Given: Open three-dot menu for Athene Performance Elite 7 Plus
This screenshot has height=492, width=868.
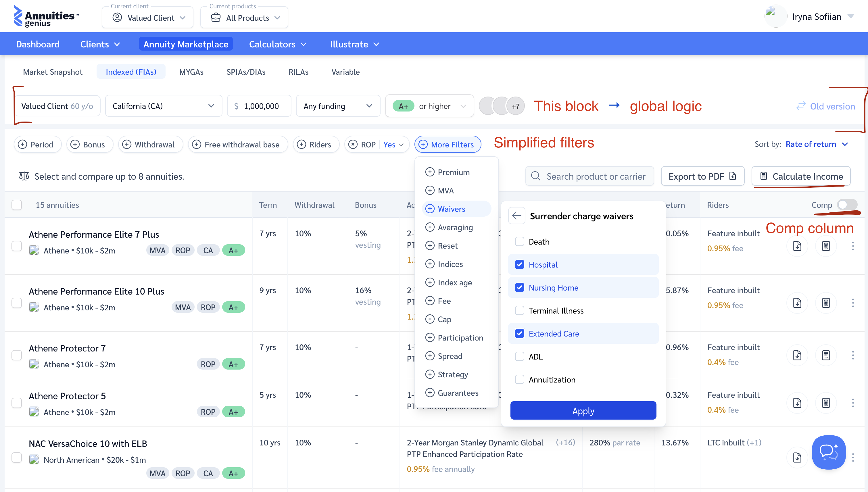Looking at the screenshot, I should [853, 246].
